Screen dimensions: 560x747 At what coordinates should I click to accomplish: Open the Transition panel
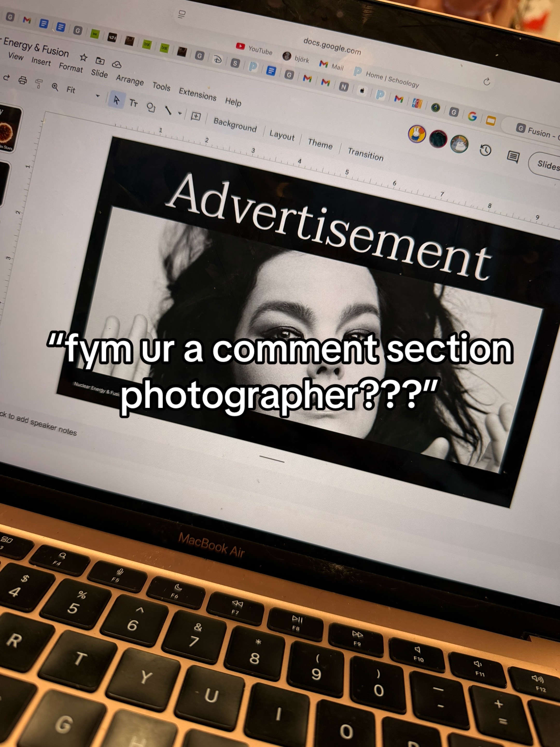tap(366, 154)
